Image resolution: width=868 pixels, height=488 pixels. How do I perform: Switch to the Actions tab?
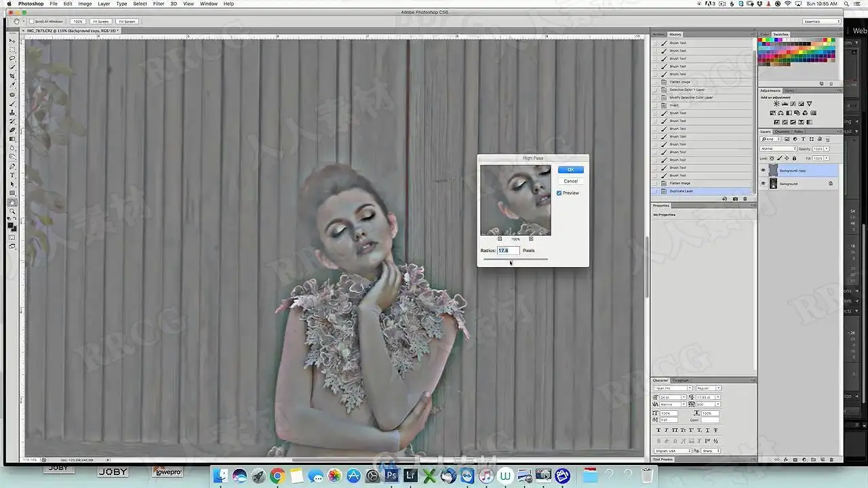(658, 34)
